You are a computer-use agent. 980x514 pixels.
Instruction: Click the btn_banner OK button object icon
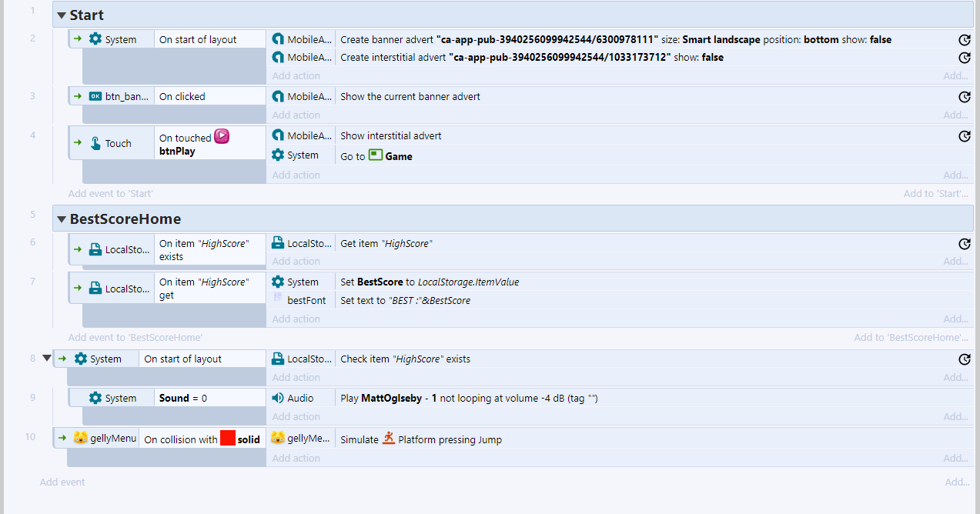coord(95,96)
